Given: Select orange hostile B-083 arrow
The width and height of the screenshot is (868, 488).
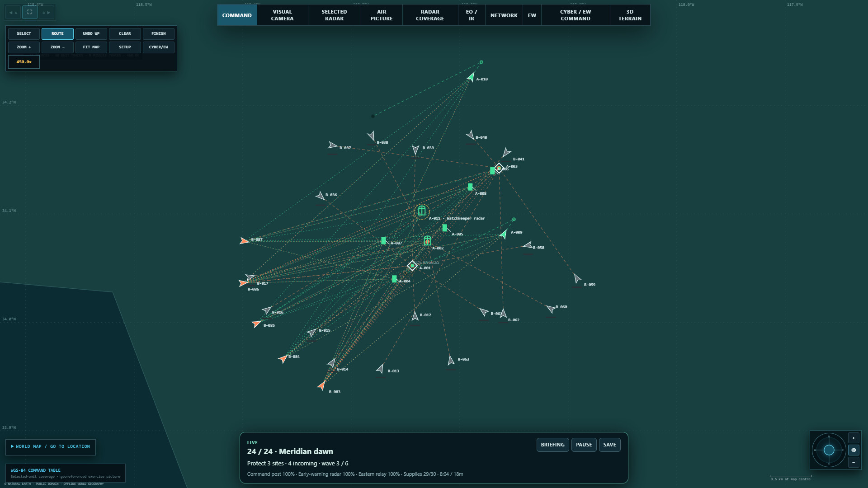Looking at the screenshot, I should [x=322, y=385].
